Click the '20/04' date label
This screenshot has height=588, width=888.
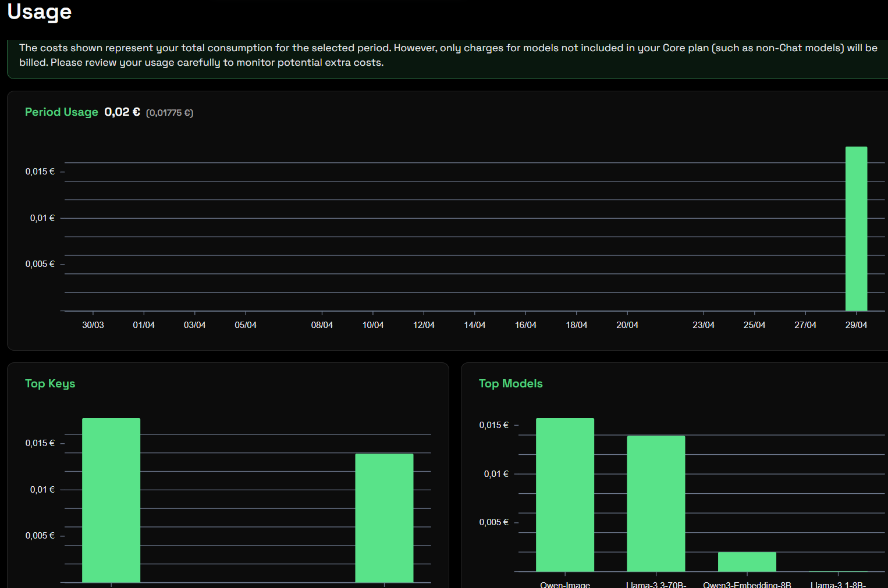click(x=627, y=325)
